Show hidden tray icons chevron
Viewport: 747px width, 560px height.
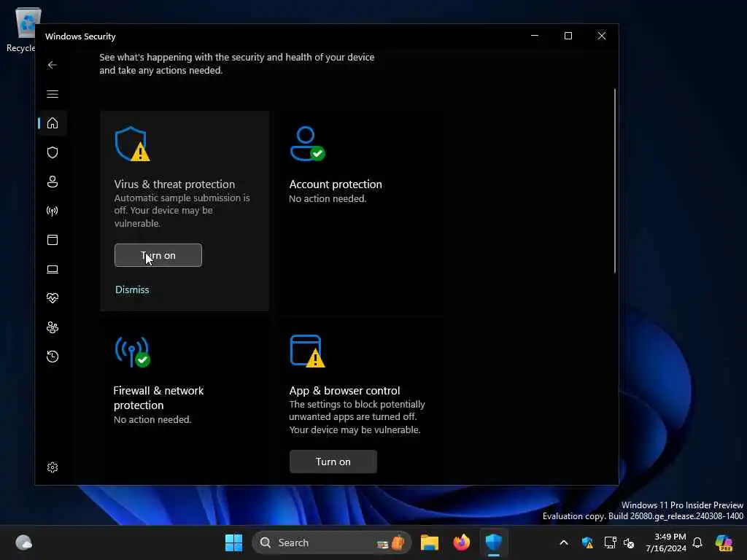[x=564, y=542]
